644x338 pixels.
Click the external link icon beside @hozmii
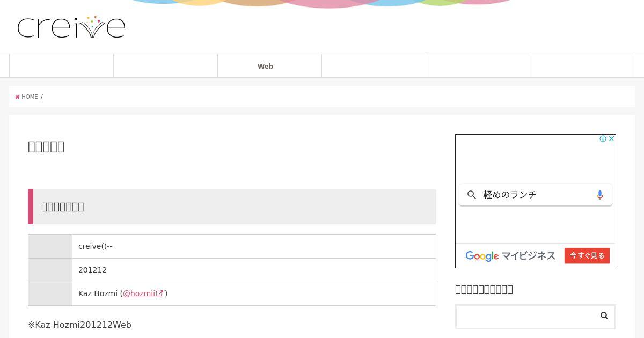[x=159, y=293]
